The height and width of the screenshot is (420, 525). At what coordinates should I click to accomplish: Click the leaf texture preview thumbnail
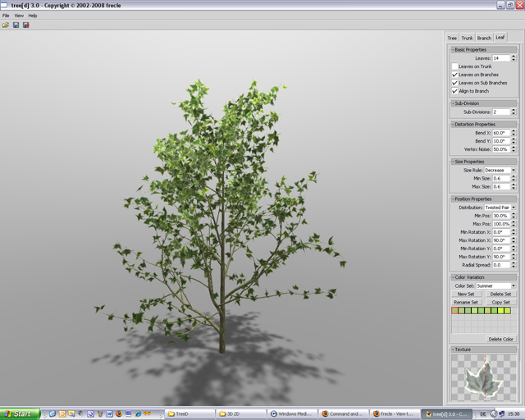484,378
